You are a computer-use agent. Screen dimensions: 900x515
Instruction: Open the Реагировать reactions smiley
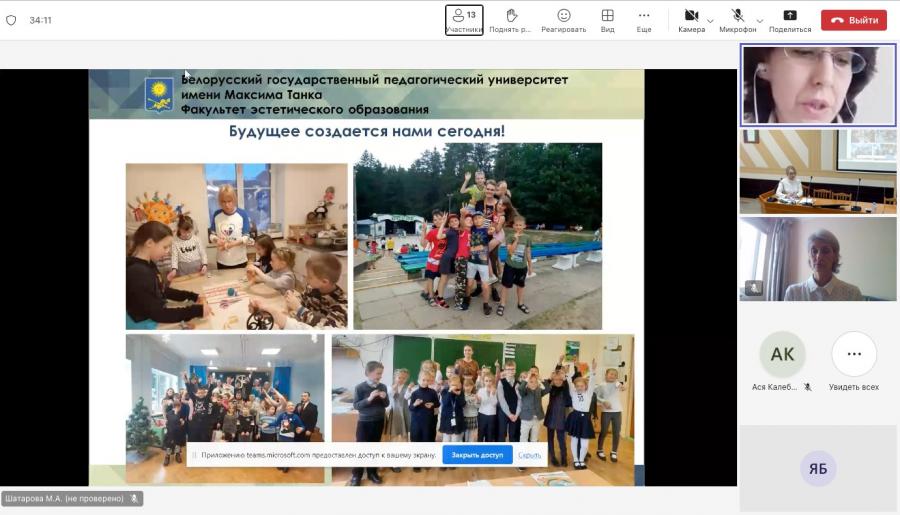point(564,20)
